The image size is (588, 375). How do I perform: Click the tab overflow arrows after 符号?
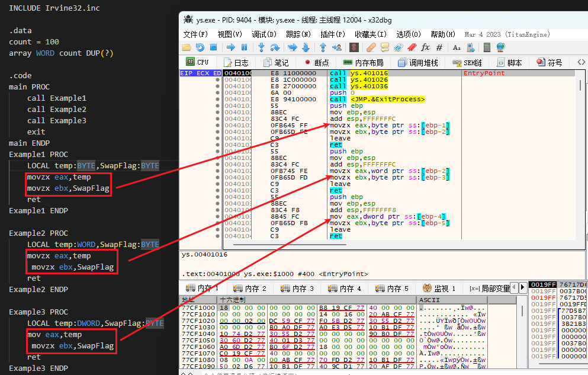pyautogui.click(x=581, y=62)
